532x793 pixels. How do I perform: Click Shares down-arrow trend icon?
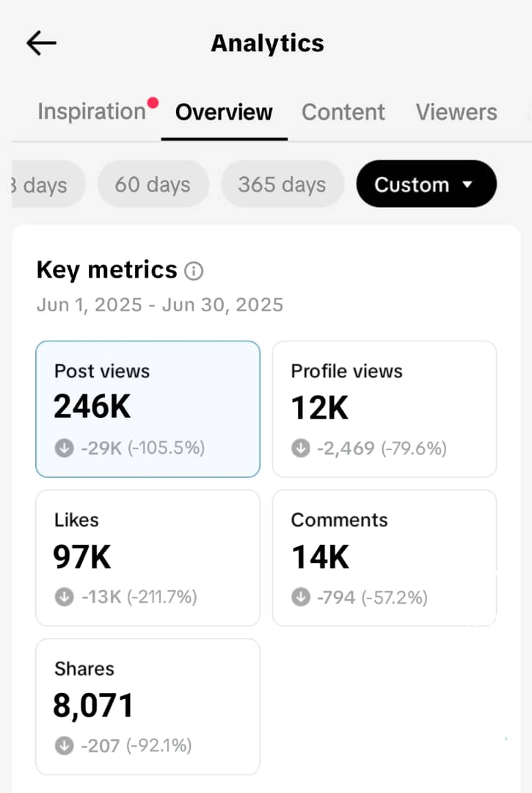pos(65,746)
